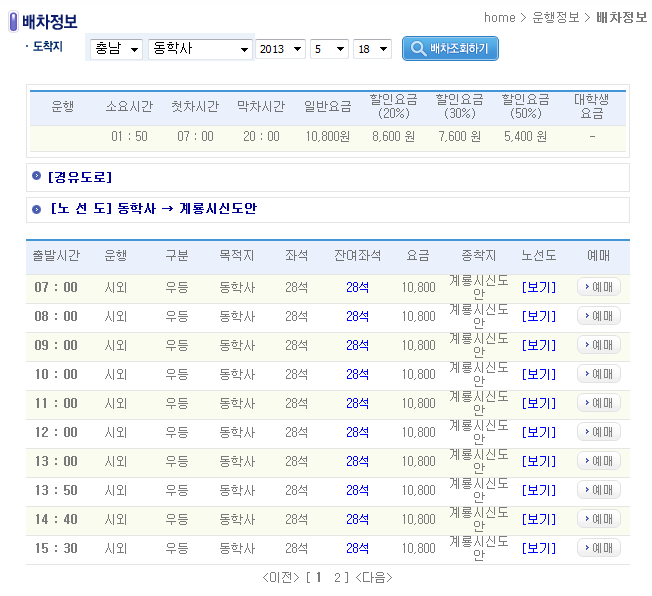
Task: Click the <다음> next page link
Action: click(373, 577)
